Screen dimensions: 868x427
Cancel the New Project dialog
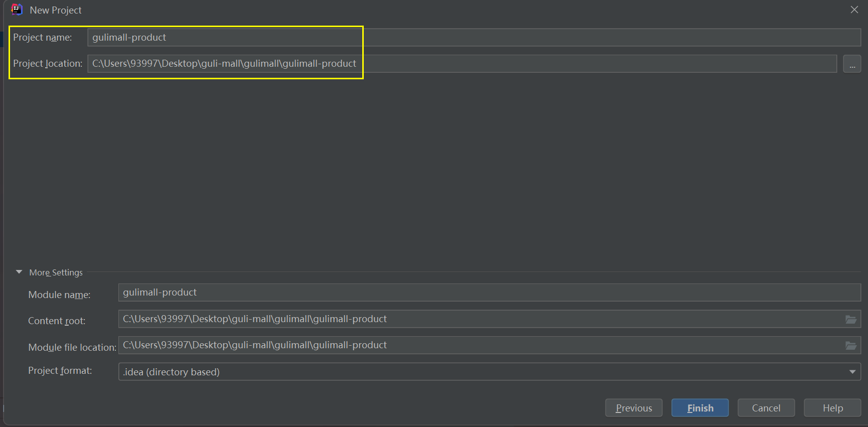(x=766, y=408)
